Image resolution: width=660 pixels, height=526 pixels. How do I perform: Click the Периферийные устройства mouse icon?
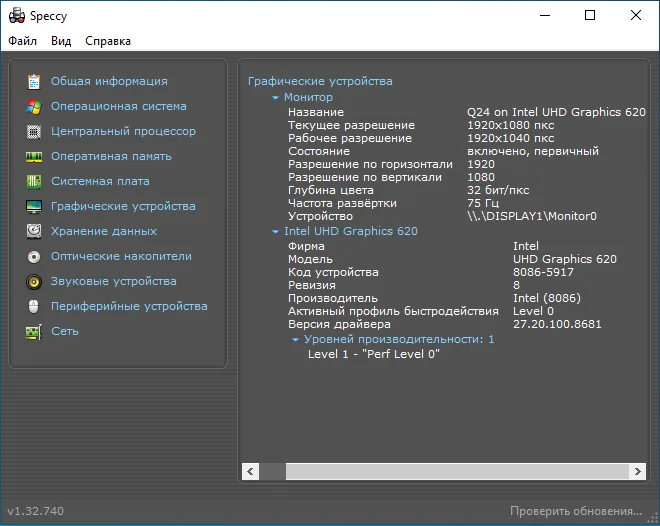(34, 306)
